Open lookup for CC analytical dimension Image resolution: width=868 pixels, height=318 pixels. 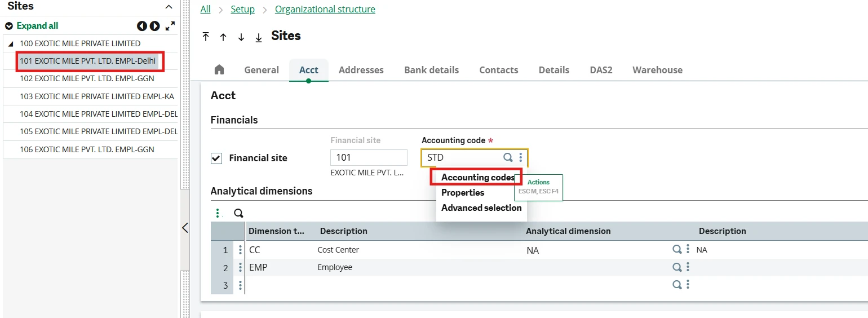coord(677,249)
